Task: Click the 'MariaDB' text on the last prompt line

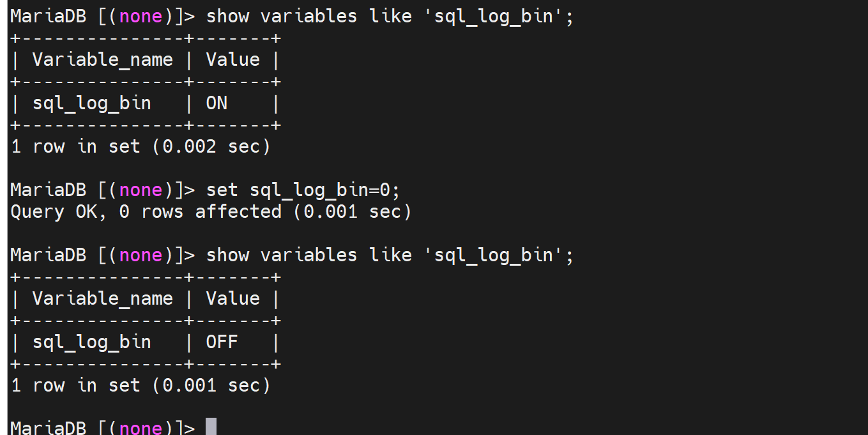Action: [x=48, y=427]
